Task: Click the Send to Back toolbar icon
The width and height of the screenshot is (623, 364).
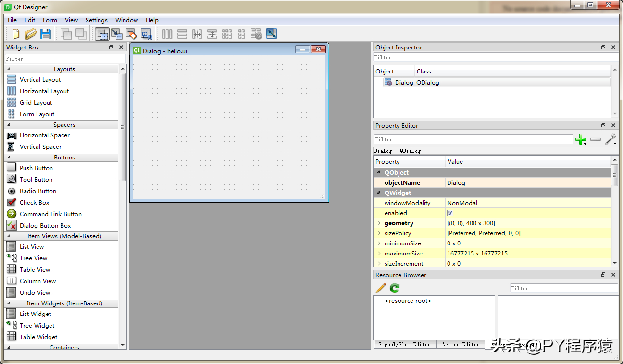Action: (66, 34)
